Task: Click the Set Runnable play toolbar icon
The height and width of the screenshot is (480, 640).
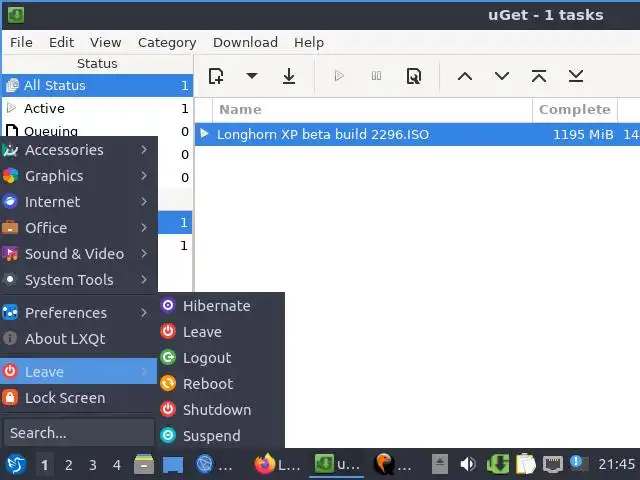Action: pos(339,76)
